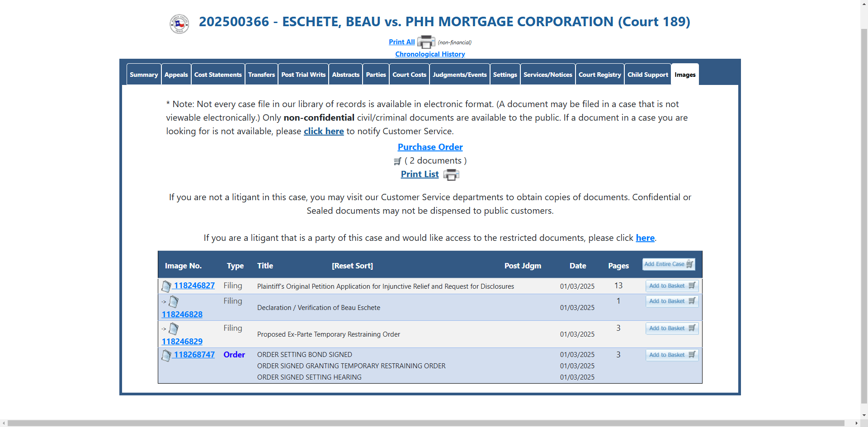Click 'Plaintiff's Original Petition Application' title text
This screenshot has height=427, width=868.
tap(386, 286)
